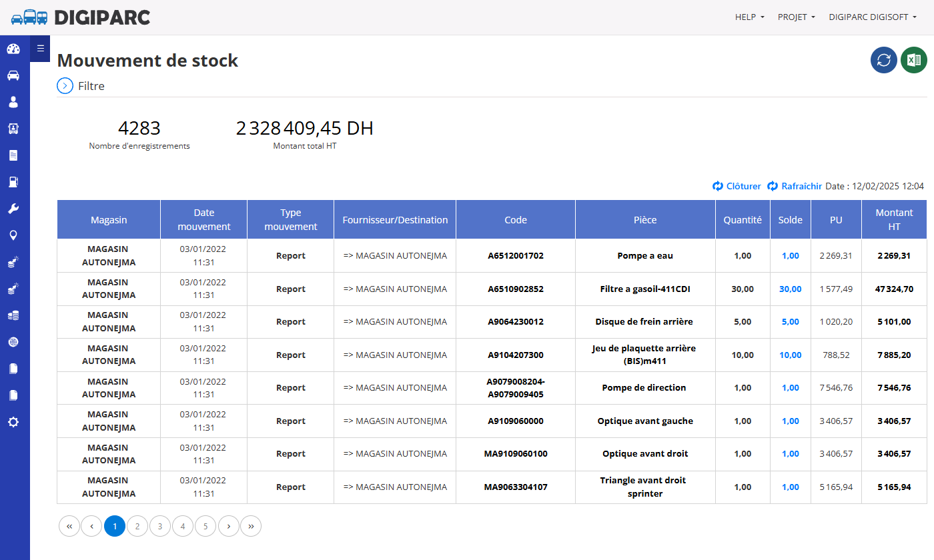
Task: Click the amount 47 324,70
Action: [x=894, y=289]
